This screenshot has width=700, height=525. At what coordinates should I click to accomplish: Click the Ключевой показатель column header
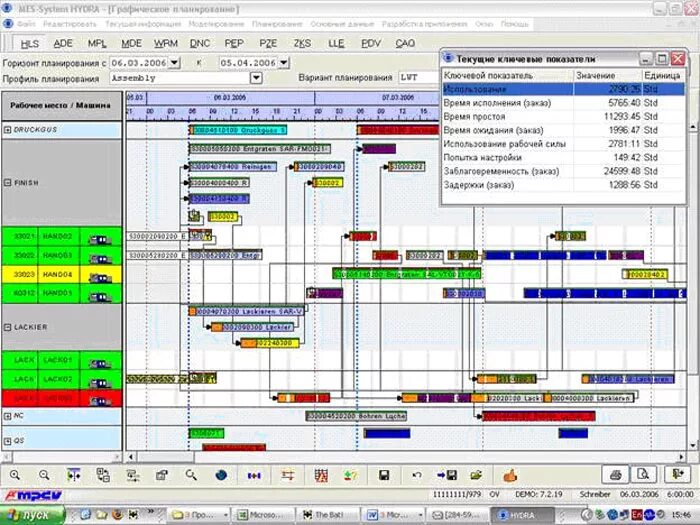(508, 75)
